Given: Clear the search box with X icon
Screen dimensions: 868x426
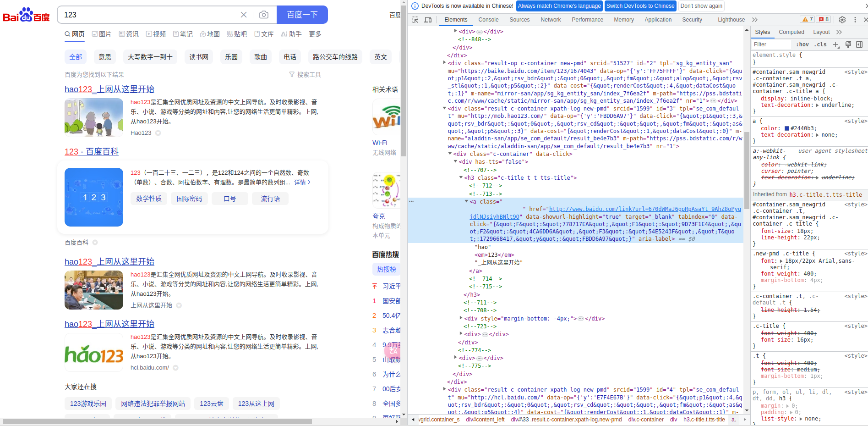Looking at the screenshot, I should coord(244,15).
